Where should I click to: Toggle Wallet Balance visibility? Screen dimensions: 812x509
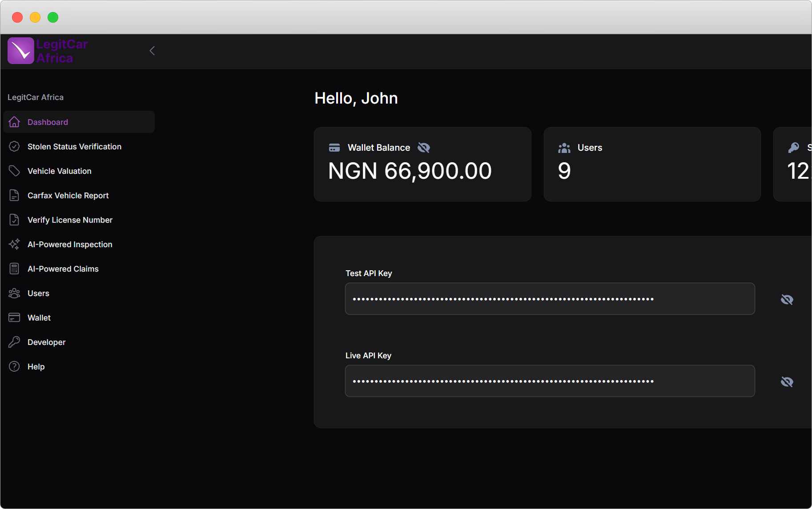tap(424, 148)
